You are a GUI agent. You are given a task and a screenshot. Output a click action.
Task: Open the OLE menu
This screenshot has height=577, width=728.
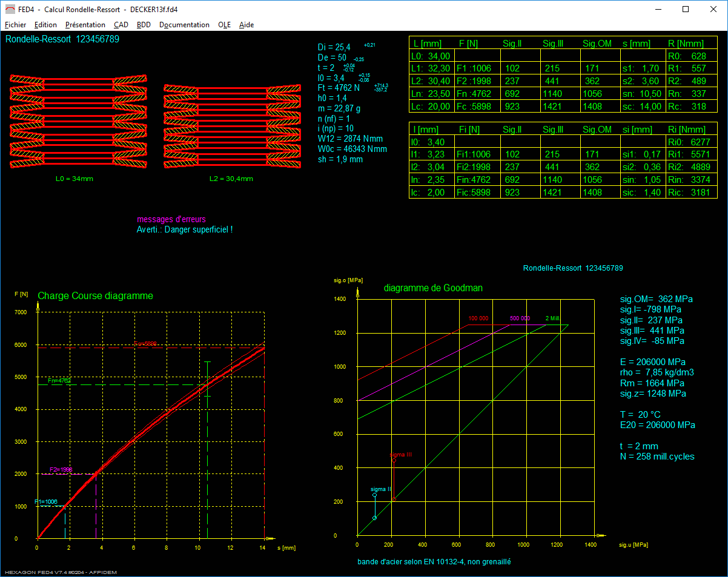[x=224, y=25]
